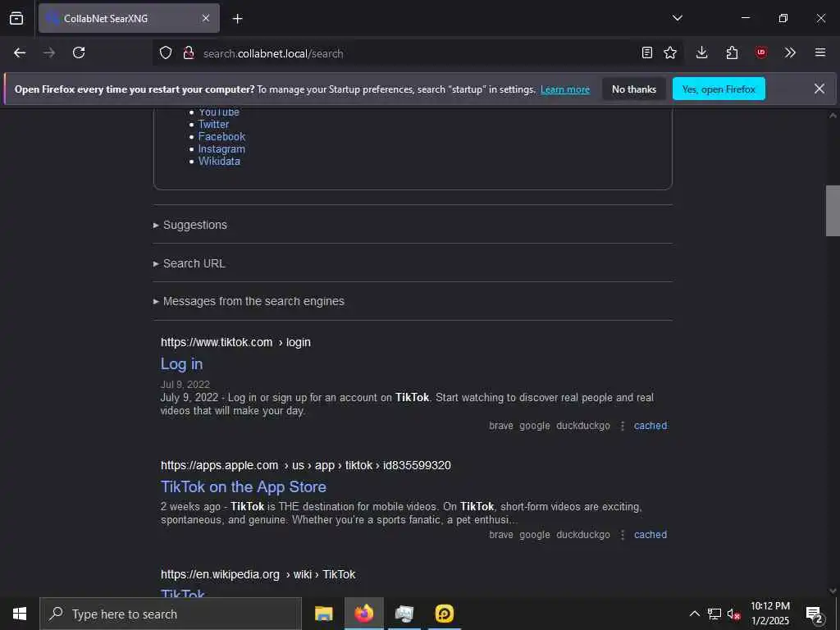The image size is (840, 630).
Task: Click the No thanks button
Action: click(x=634, y=89)
